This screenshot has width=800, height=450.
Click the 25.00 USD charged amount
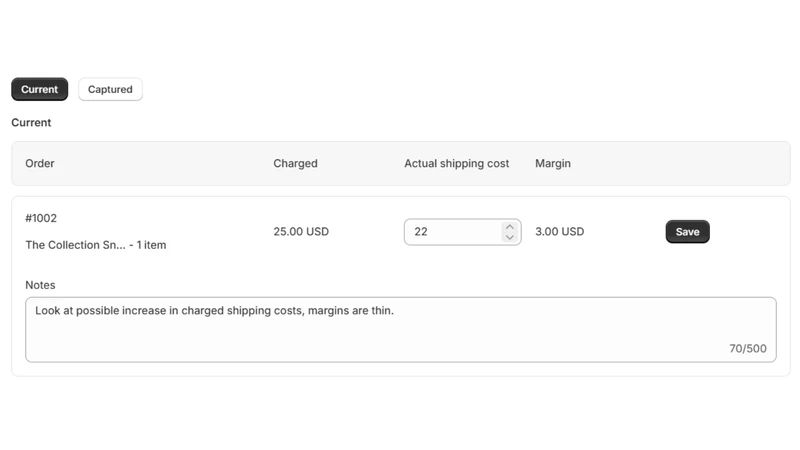(301, 232)
